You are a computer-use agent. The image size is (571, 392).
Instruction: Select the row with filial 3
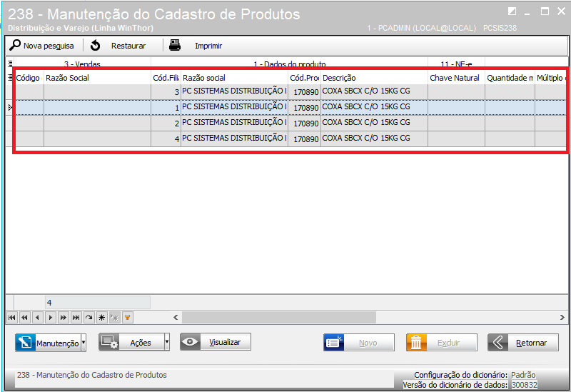tap(290, 91)
